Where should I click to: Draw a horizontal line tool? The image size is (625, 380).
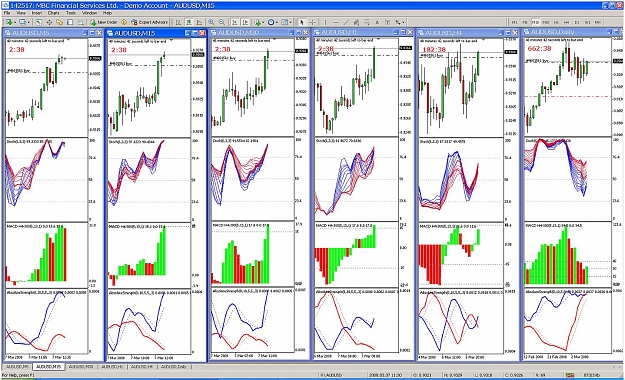coord(336,22)
